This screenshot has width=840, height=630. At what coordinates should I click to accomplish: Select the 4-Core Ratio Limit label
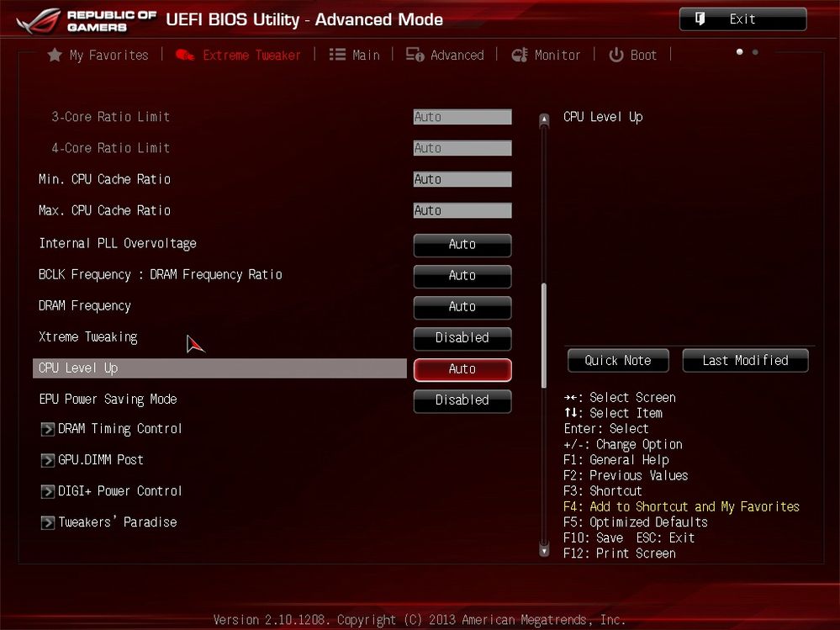110,148
